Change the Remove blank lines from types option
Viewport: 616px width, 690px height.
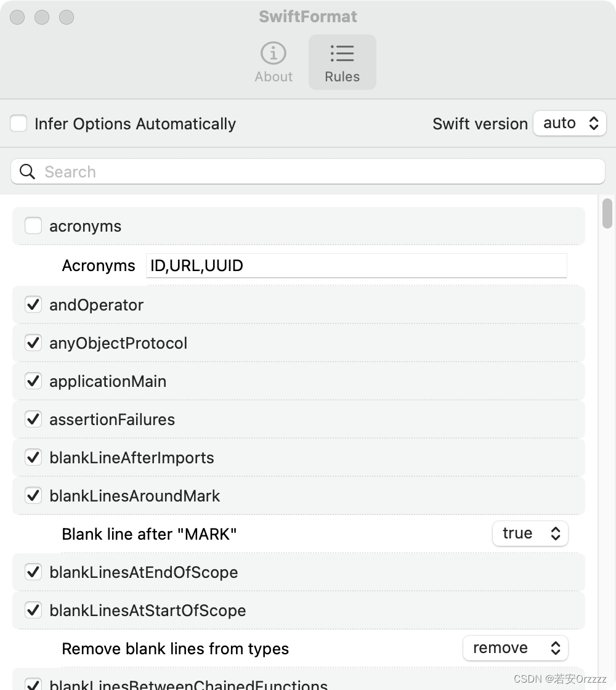(x=516, y=647)
